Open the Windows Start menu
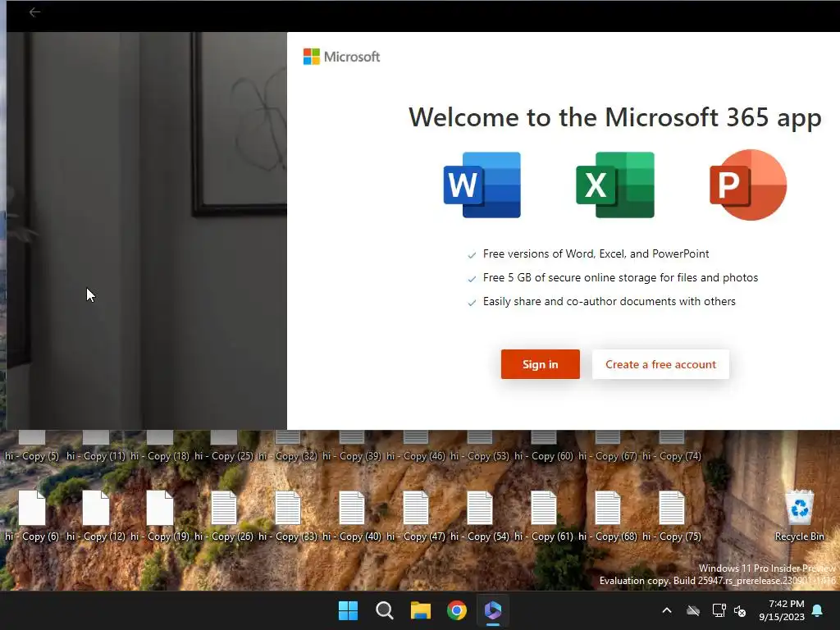Screen dimensions: 840x630 click(348, 610)
